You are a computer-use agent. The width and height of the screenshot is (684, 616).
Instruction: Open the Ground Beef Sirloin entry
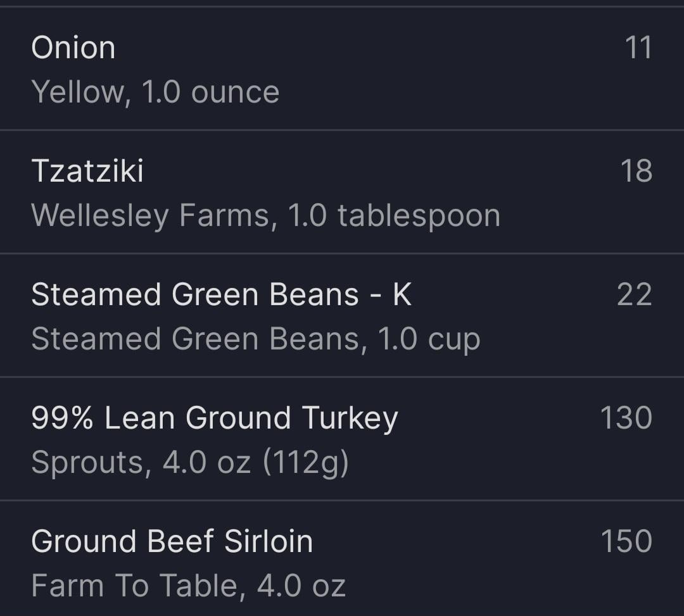[x=172, y=542]
